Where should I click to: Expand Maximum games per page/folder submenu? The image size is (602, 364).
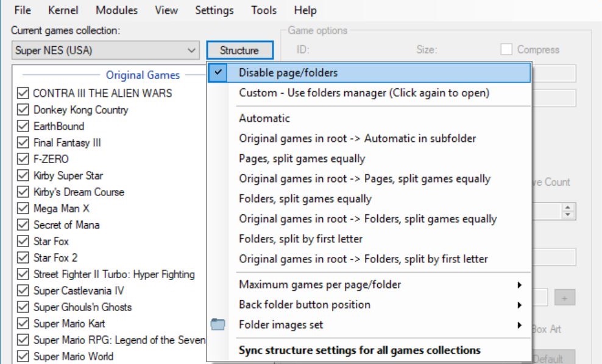coord(369,285)
